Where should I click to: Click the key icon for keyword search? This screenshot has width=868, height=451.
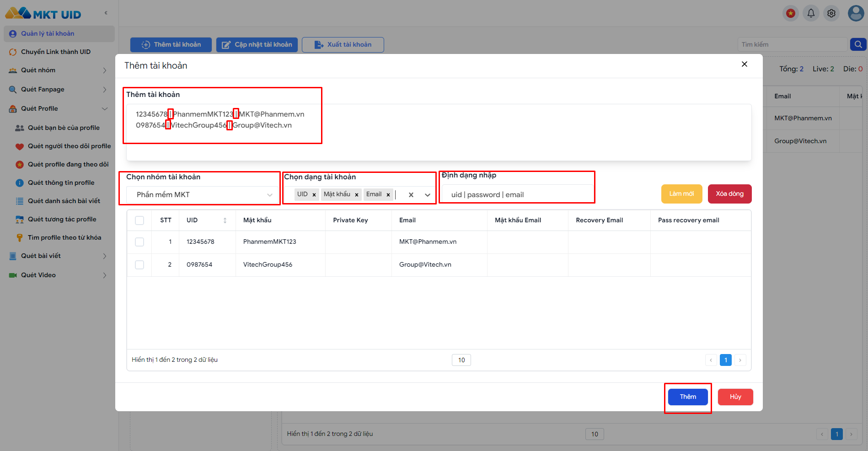tap(20, 237)
